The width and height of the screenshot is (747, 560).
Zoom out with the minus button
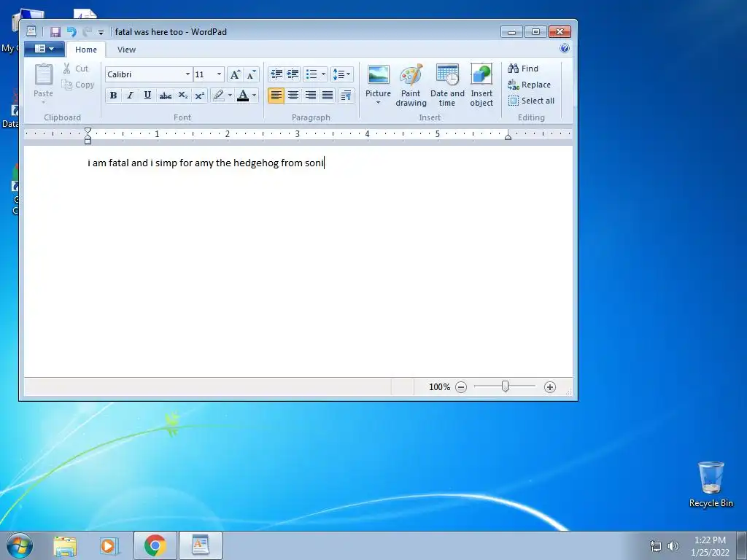[x=461, y=387]
